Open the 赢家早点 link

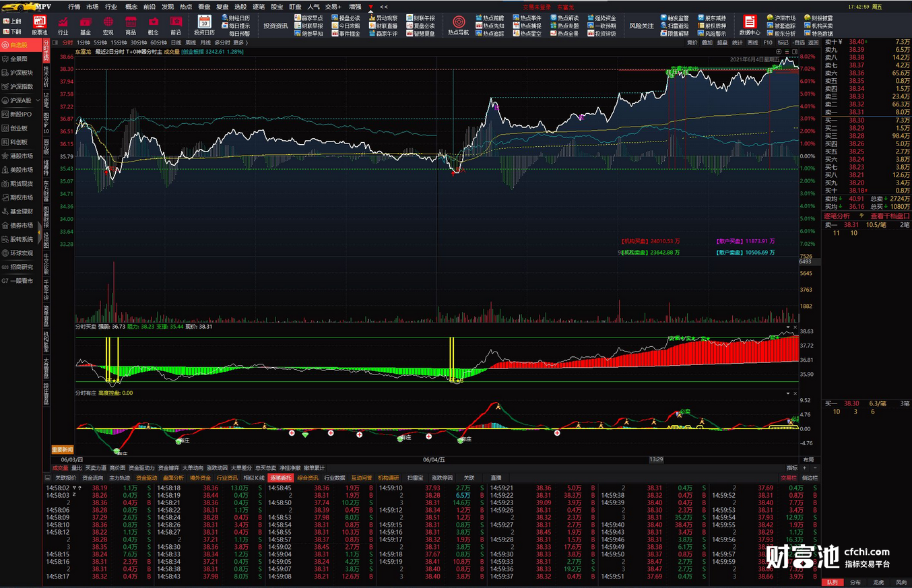click(x=308, y=18)
